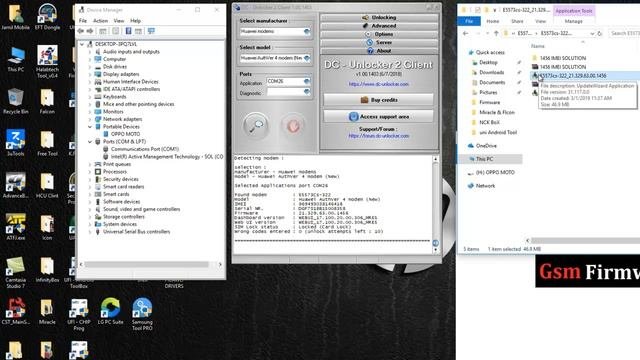Open the Free Tool folder on the desktop
This screenshot has width=640, height=360.
[x=47, y=143]
